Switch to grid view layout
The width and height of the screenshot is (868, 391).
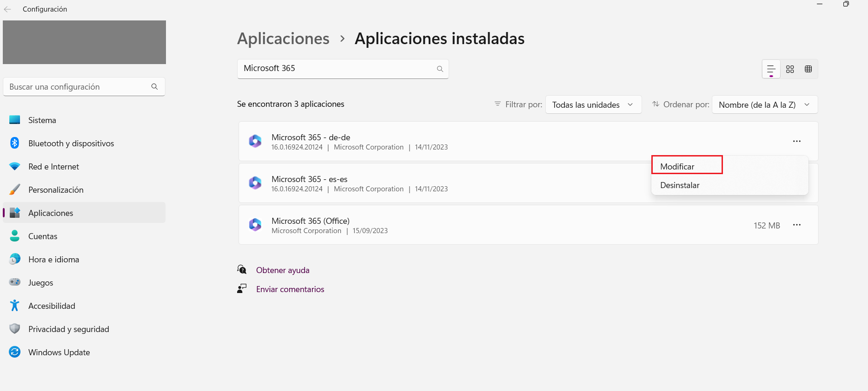click(790, 69)
